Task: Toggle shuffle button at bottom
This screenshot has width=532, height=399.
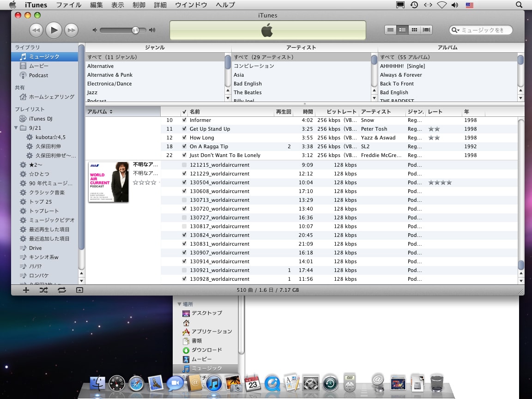Action: 43,290
